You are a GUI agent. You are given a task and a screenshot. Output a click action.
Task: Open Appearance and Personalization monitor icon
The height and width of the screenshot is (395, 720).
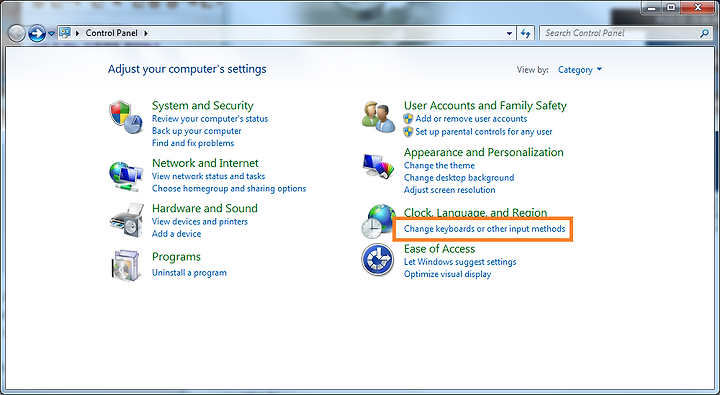(378, 167)
